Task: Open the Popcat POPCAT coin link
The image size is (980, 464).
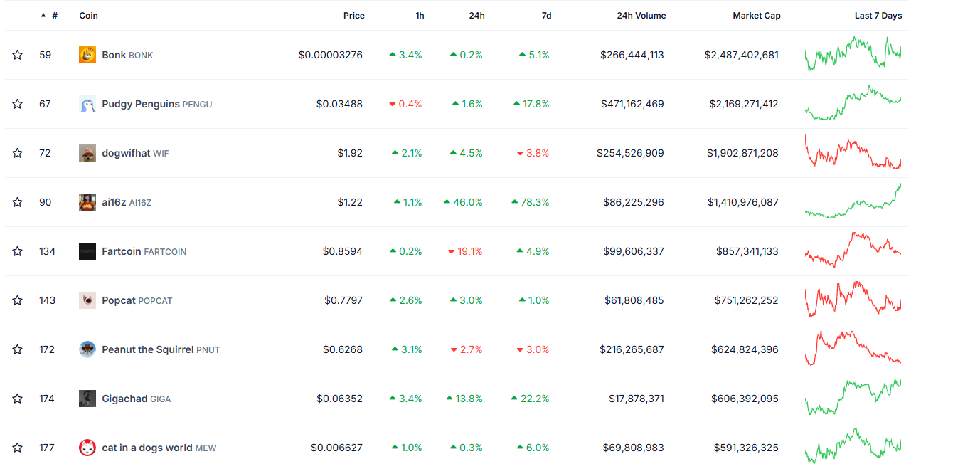Action: (137, 300)
